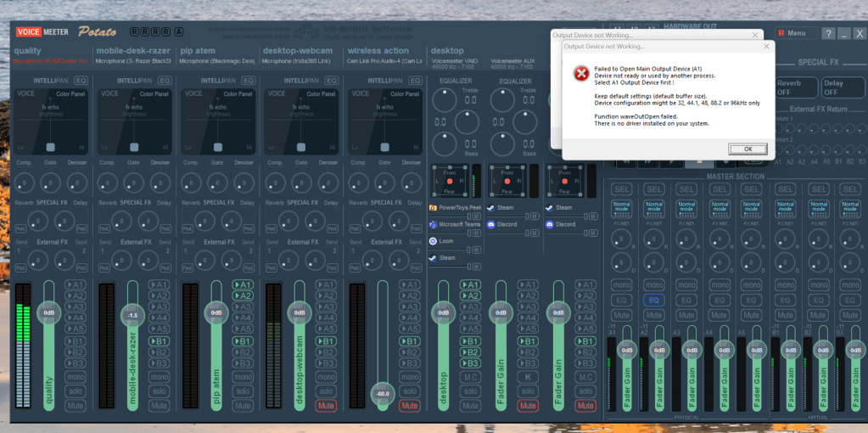Viewport: 868px width, 433px height.
Task: Click the PowerToys.Peek volume slider handle
Action: (x=470, y=216)
